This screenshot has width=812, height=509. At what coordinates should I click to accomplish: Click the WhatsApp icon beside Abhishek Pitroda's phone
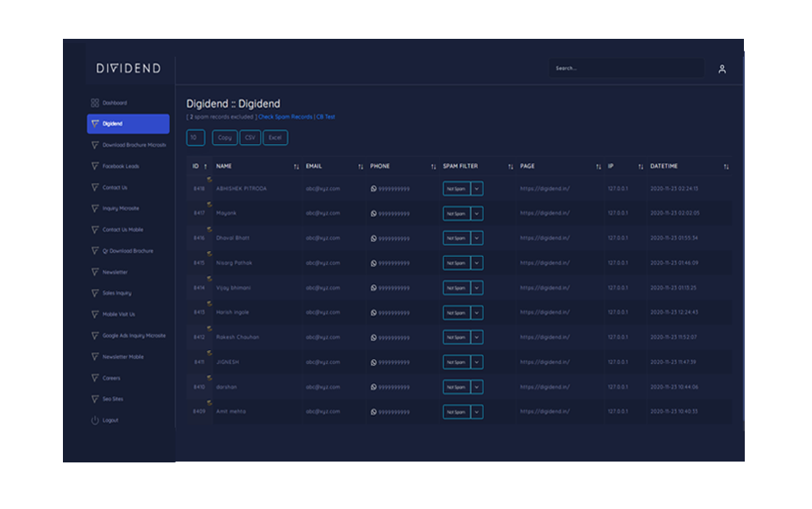372,188
